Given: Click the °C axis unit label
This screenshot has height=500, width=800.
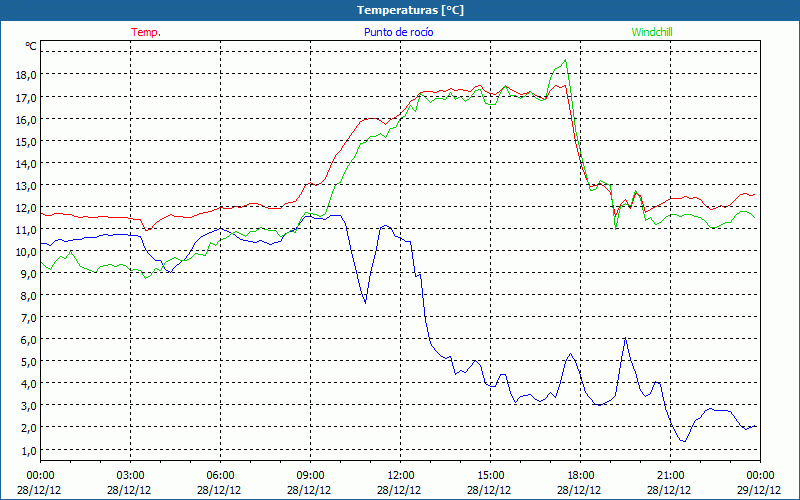Looking at the screenshot, I should 31,46.
